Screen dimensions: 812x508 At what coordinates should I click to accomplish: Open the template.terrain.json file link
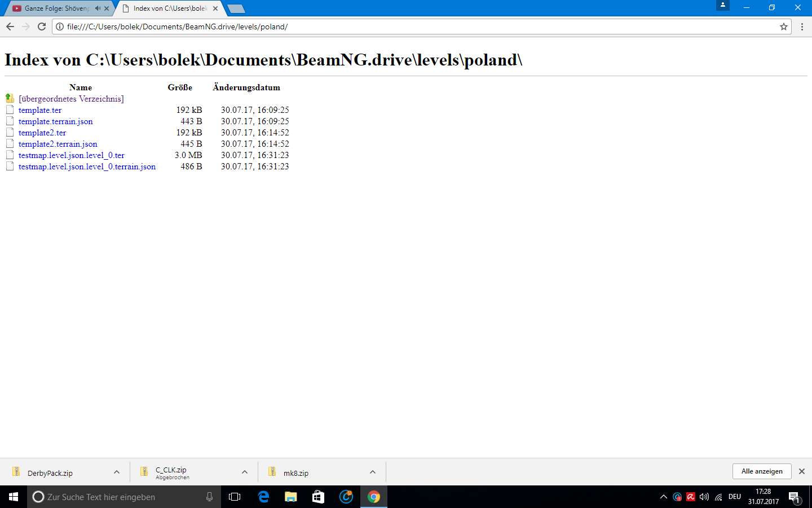coord(56,121)
